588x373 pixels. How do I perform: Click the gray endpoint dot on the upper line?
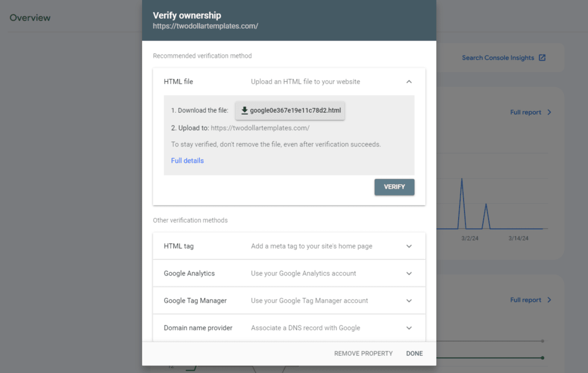pos(542,341)
